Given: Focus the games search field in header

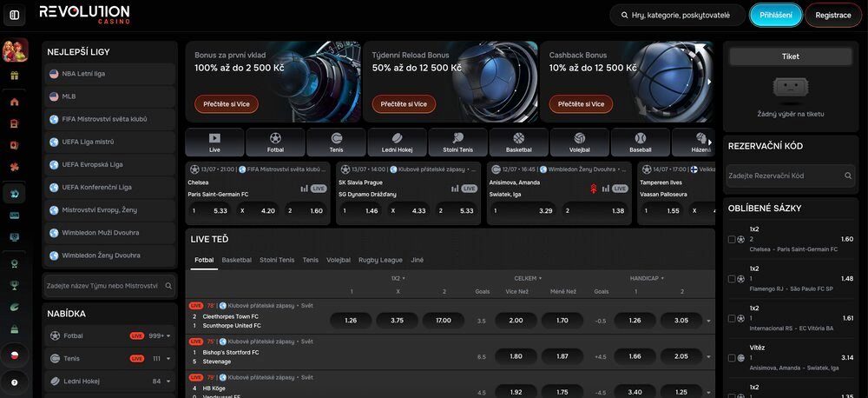Looking at the screenshot, I should coord(678,16).
